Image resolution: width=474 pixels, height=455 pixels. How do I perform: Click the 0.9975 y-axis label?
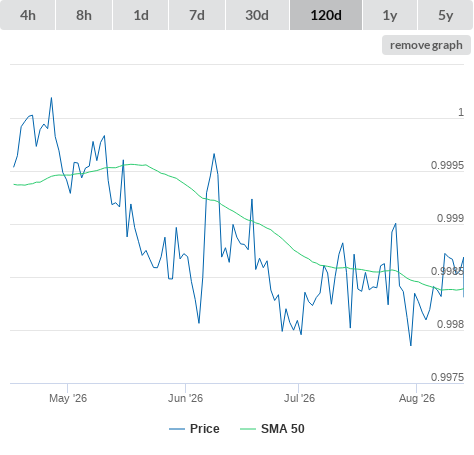(x=447, y=377)
